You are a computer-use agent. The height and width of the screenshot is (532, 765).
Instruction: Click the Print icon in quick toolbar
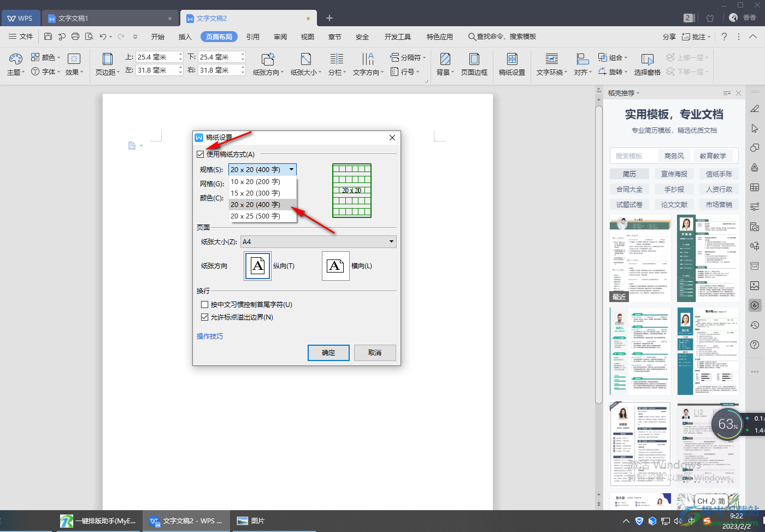click(75, 37)
